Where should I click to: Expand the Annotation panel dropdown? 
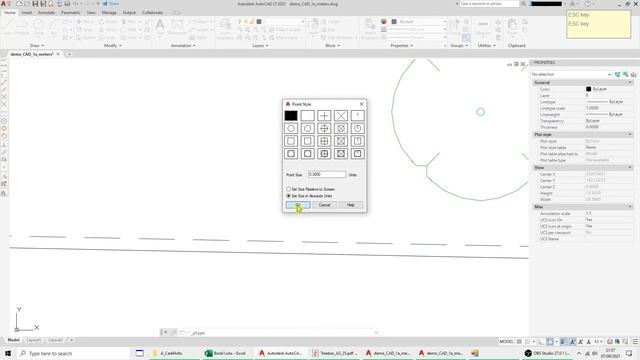(x=183, y=45)
